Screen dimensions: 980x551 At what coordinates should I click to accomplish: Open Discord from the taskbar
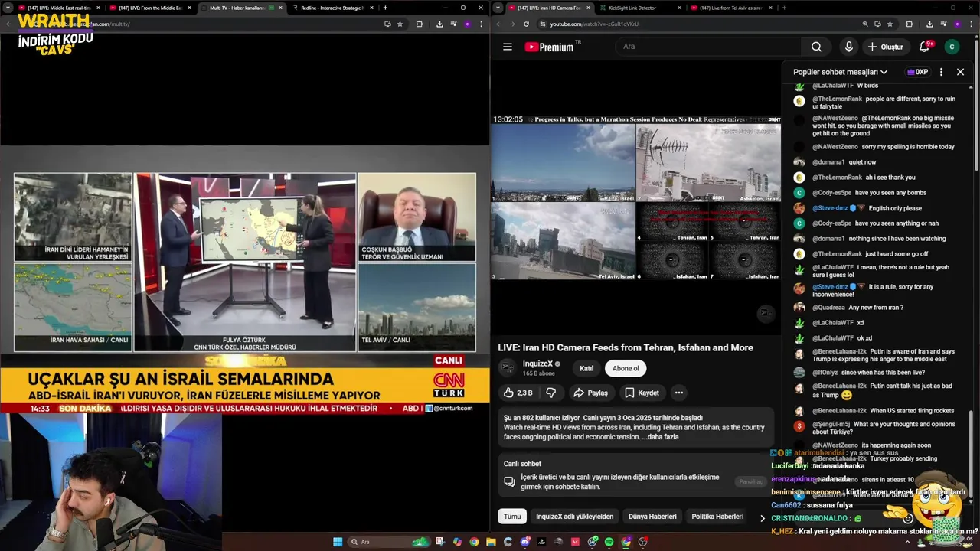click(x=525, y=542)
